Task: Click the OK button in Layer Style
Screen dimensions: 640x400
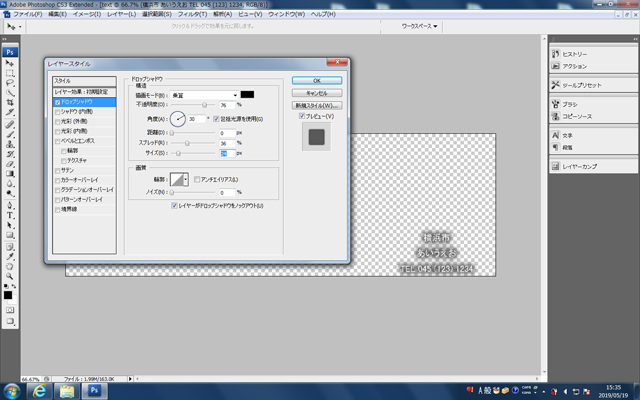Action: click(316, 80)
